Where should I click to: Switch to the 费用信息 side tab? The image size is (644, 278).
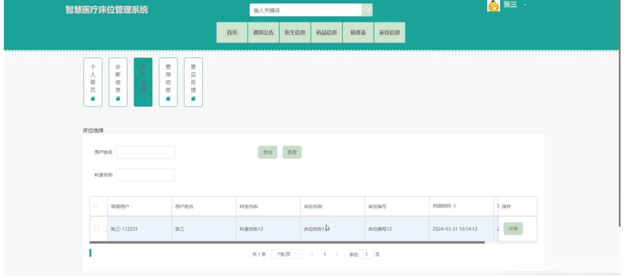168,82
